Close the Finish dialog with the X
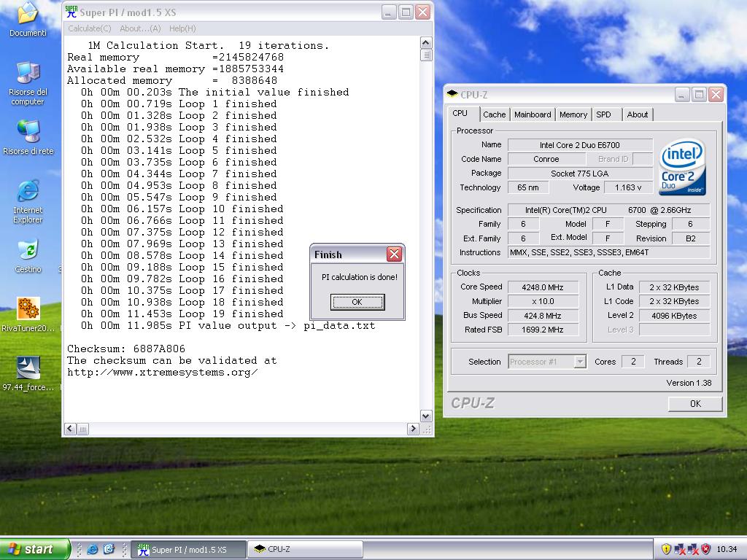 (394, 254)
